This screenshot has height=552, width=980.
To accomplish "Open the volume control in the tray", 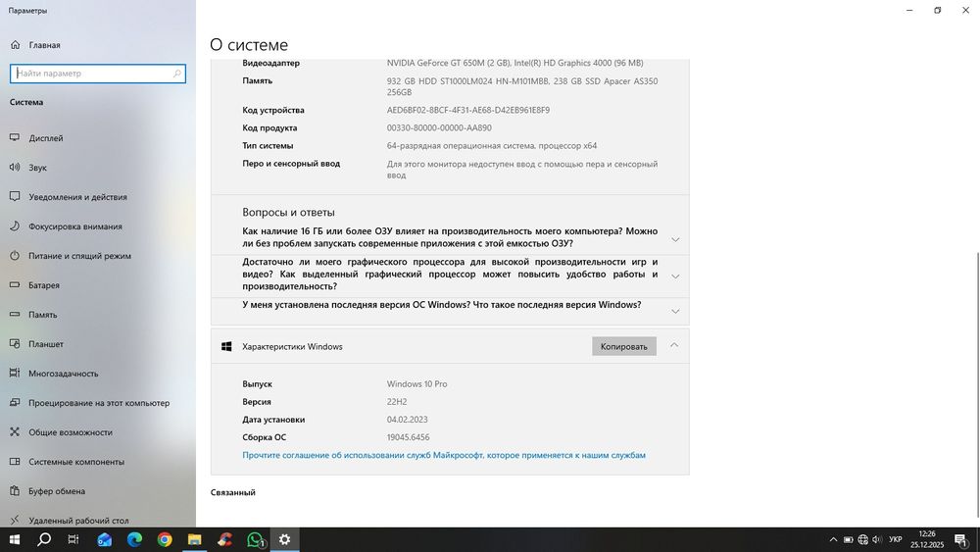I will [x=877, y=539].
